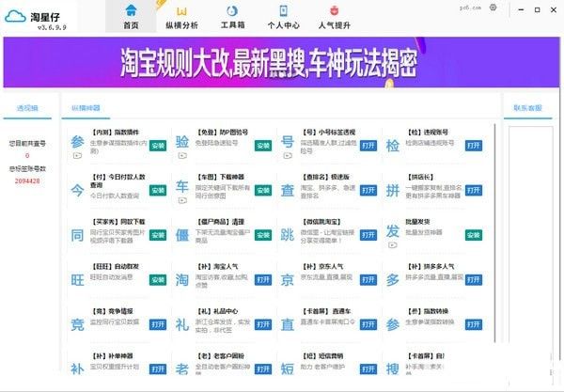This screenshot has height=392, width=564.
Task: Install the 批量发货 tool
Action: coord(474,235)
